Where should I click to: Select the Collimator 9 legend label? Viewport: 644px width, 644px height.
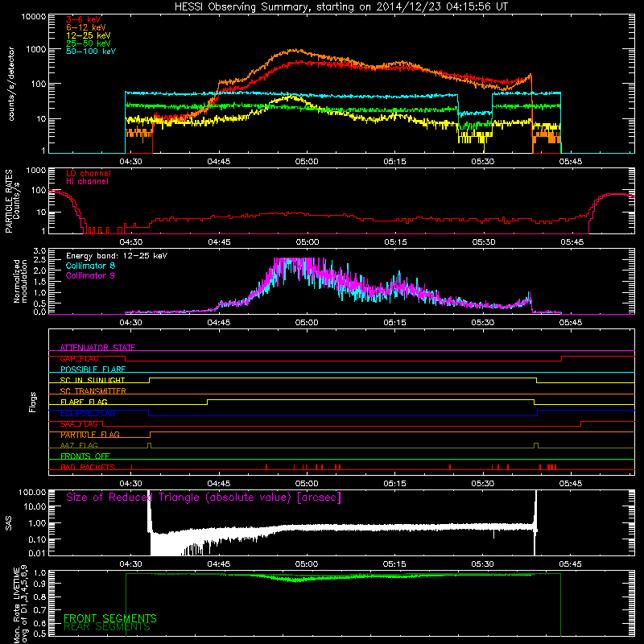(x=90, y=275)
